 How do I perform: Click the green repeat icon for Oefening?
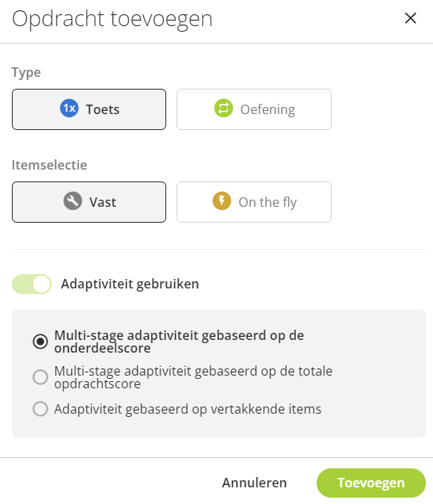click(223, 108)
